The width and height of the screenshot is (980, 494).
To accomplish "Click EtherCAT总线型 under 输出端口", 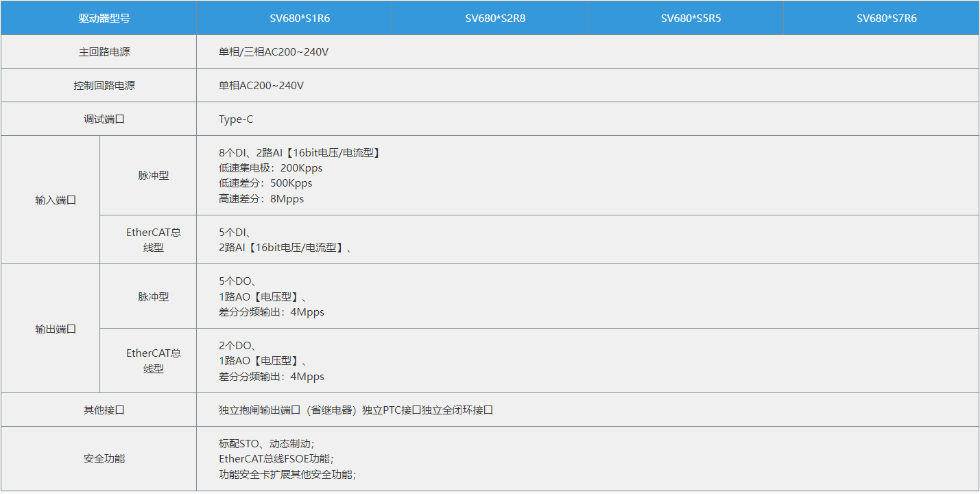I will (154, 361).
